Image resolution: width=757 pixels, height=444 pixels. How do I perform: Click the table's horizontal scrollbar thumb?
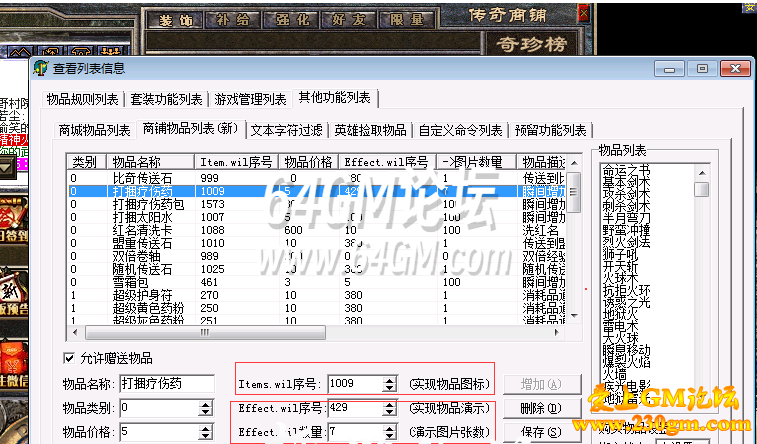[205, 332]
